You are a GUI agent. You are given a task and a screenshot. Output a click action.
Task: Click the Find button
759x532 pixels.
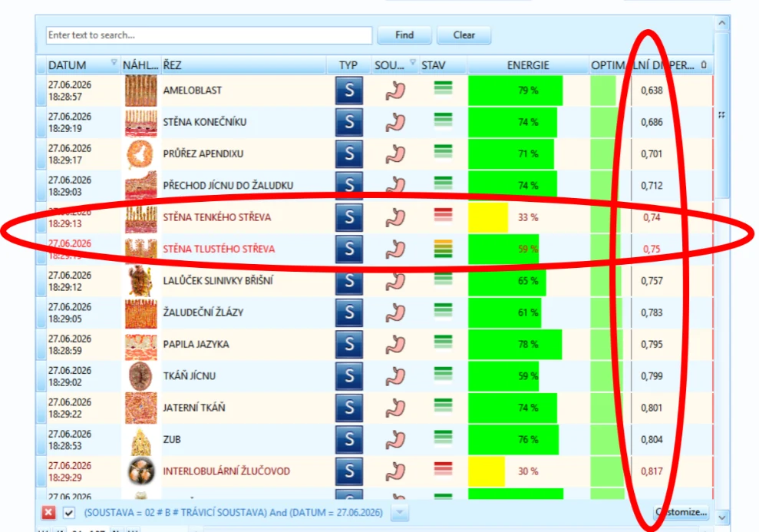(x=404, y=35)
